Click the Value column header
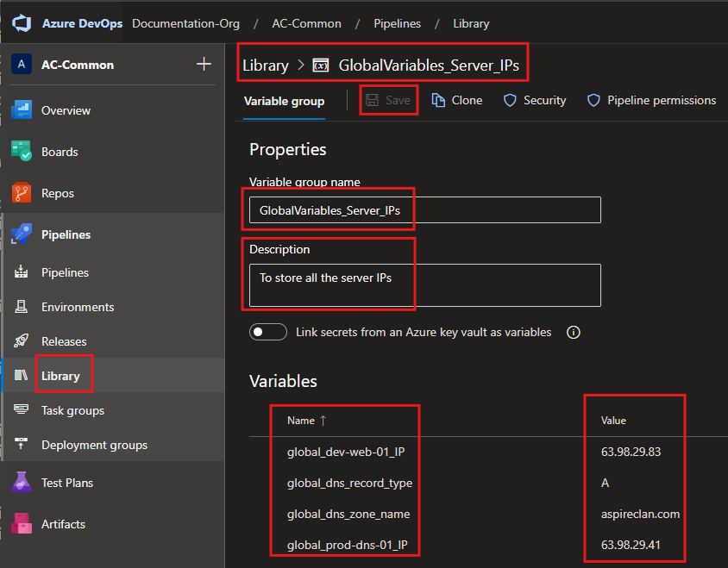 (x=613, y=421)
